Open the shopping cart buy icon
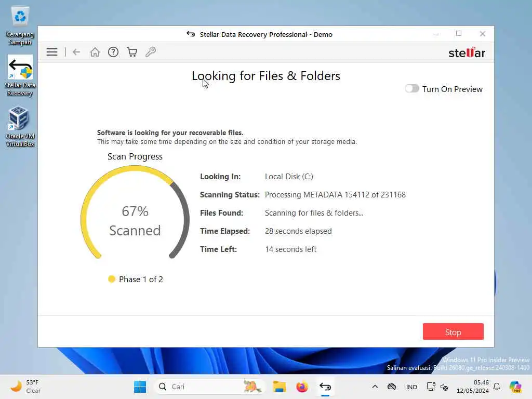532x399 pixels. point(132,52)
